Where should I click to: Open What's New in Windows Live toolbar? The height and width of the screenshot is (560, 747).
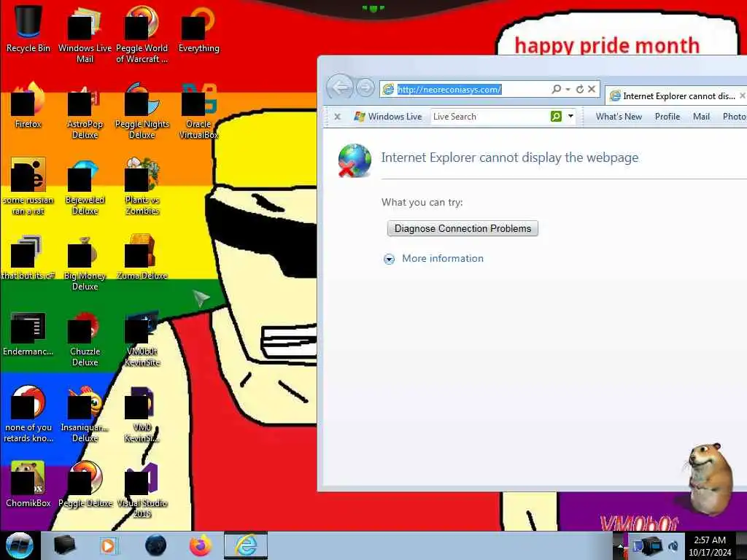click(619, 117)
